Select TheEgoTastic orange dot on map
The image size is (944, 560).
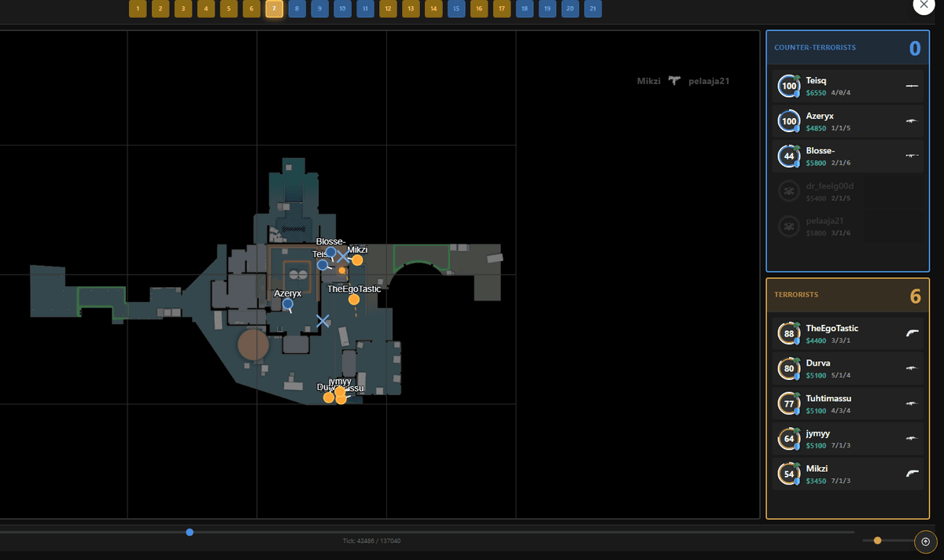coord(354,300)
